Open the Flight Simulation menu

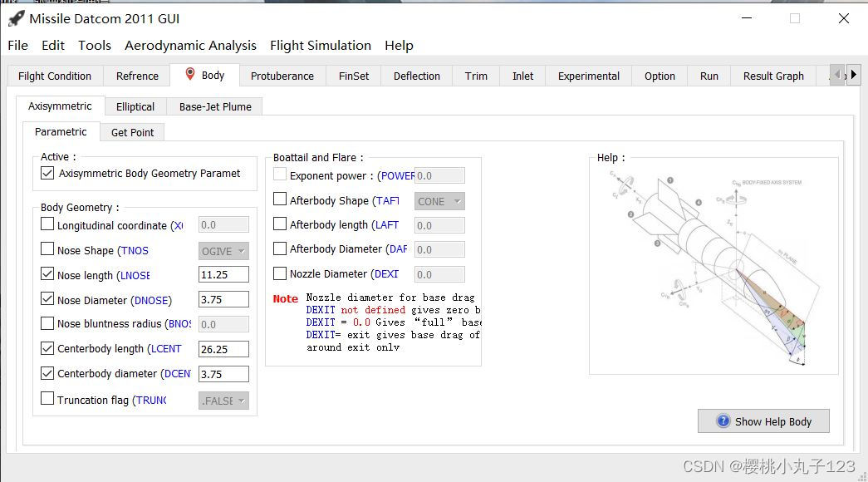coord(321,46)
